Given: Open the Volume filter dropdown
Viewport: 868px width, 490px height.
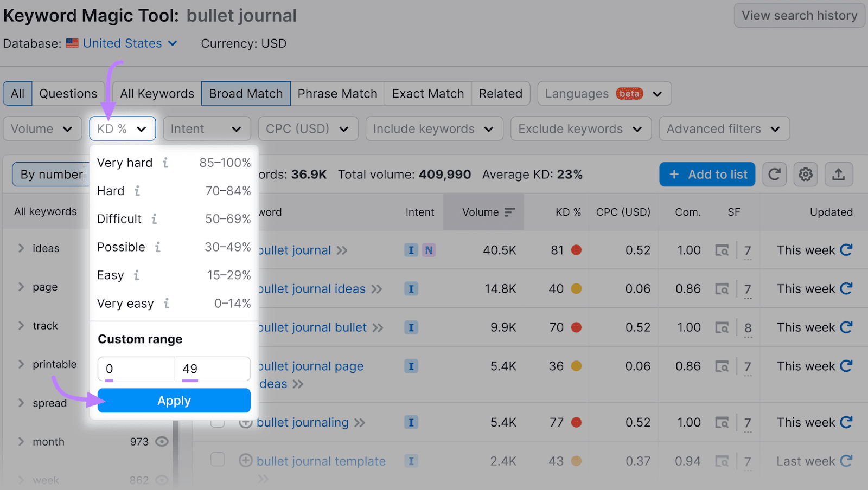Looking at the screenshot, I should pos(42,128).
